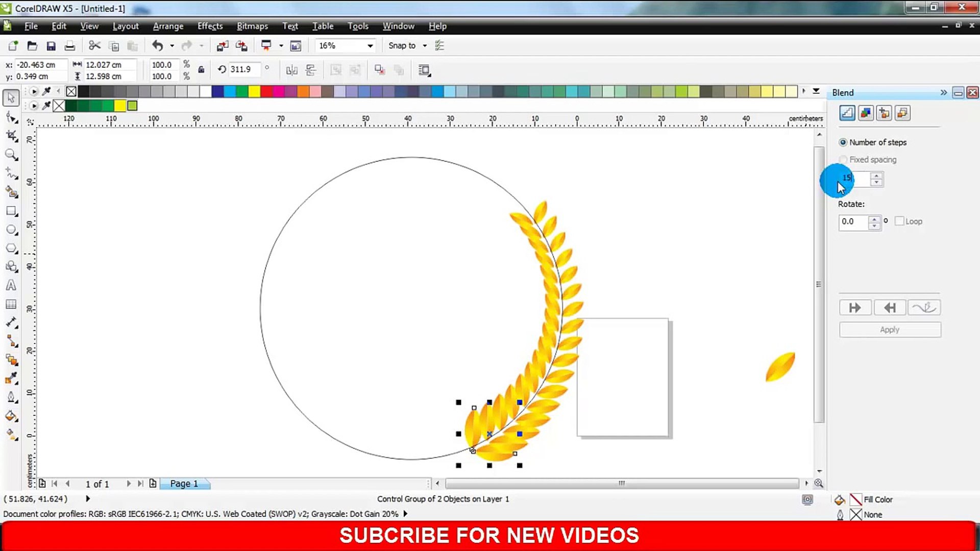Image resolution: width=980 pixels, height=551 pixels.
Task: Click the mirror horizontally icon in toolbar
Action: 291,70
